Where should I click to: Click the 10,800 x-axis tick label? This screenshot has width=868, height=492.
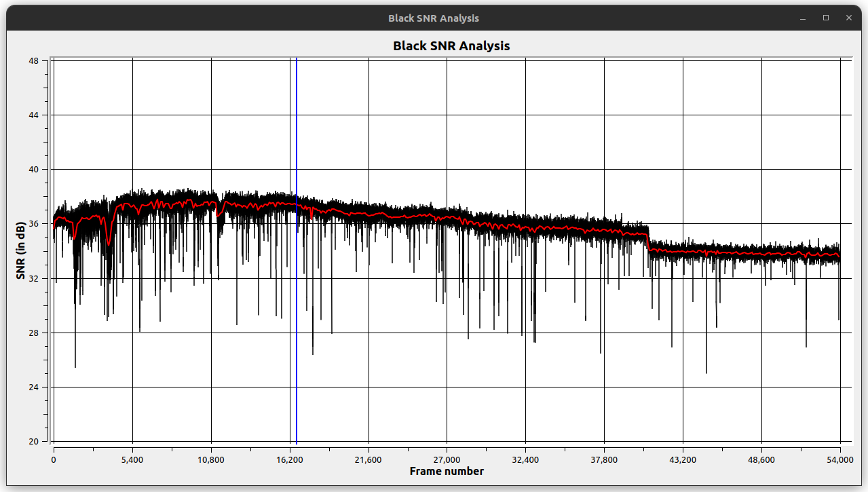click(211, 459)
